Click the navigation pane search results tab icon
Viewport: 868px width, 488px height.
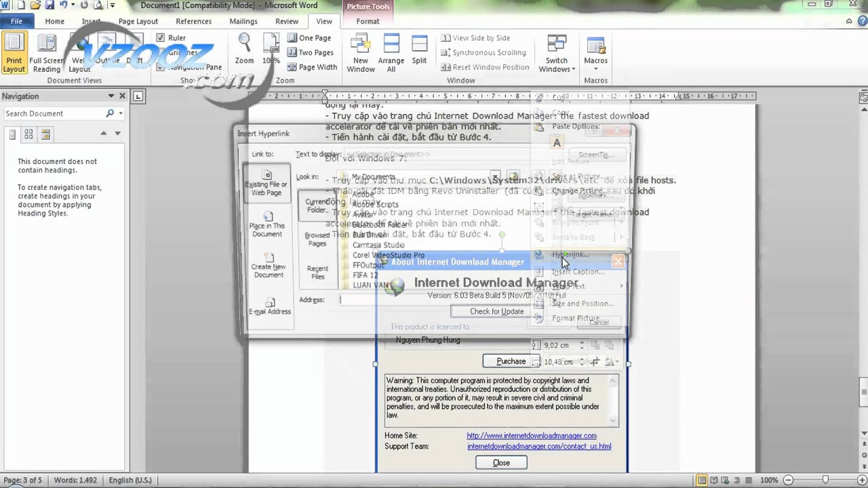(45, 135)
